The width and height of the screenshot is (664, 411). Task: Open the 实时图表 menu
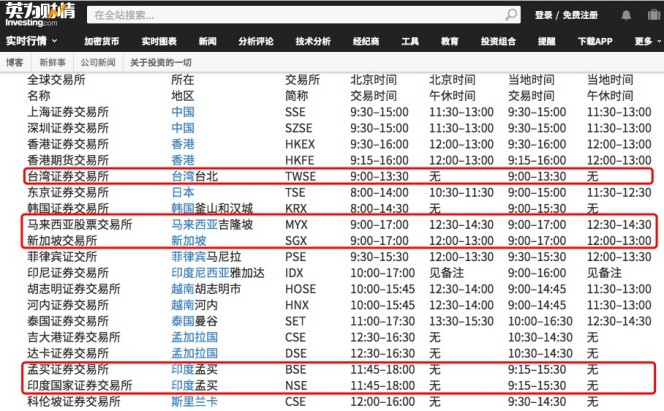coord(159,41)
